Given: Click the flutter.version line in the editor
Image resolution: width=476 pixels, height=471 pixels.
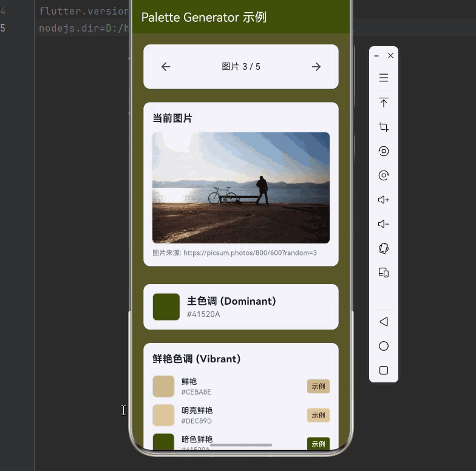Looking at the screenshot, I should pos(84,11).
